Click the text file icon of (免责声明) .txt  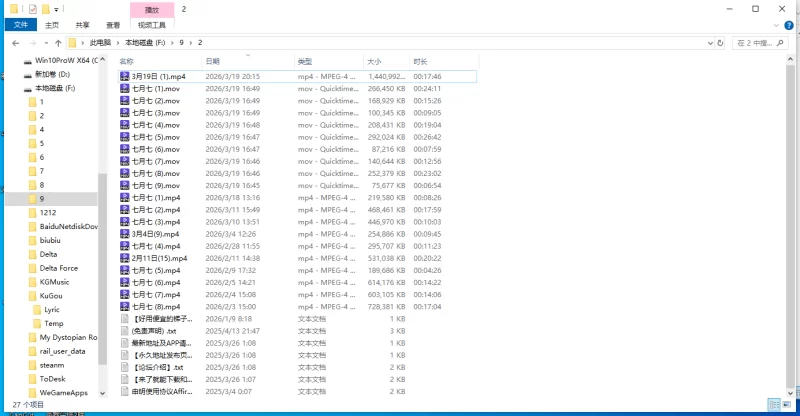coord(125,330)
